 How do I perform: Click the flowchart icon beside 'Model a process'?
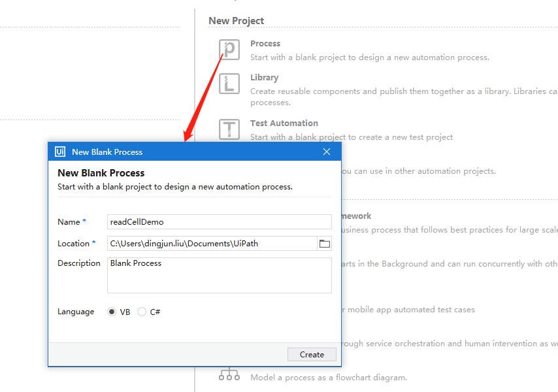coord(229,373)
